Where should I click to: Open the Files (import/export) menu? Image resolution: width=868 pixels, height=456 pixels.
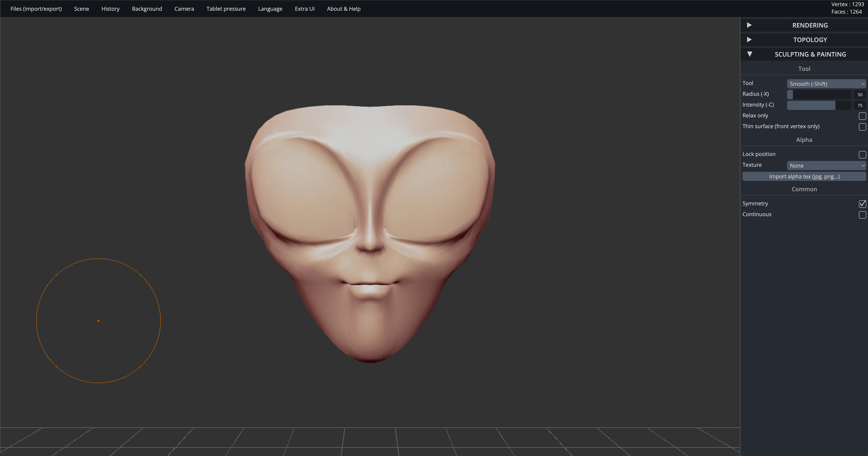click(x=36, y=9)
